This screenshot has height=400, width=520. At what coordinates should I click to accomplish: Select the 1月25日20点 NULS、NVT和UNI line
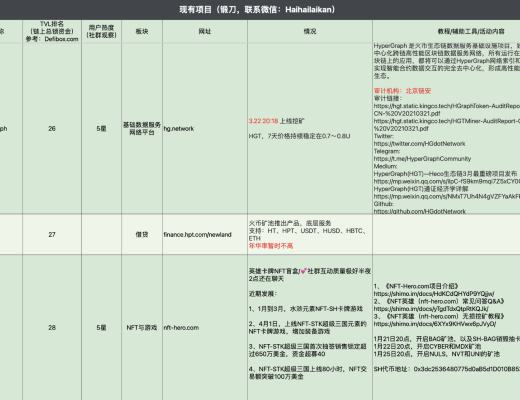point(437,354)
